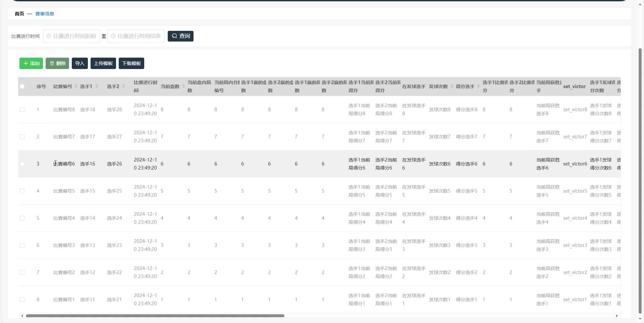
Task: Click the 下载模板 button
Action: (131, 63)
